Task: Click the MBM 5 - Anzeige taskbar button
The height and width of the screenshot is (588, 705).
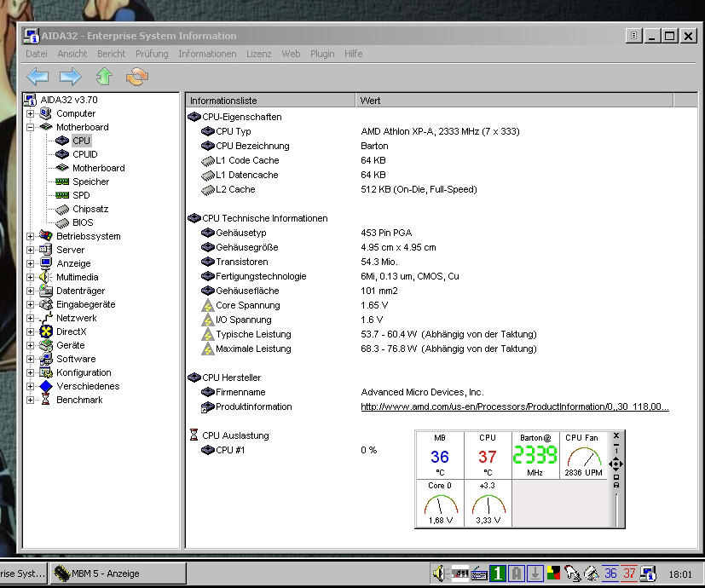Action: pos(118,574)
